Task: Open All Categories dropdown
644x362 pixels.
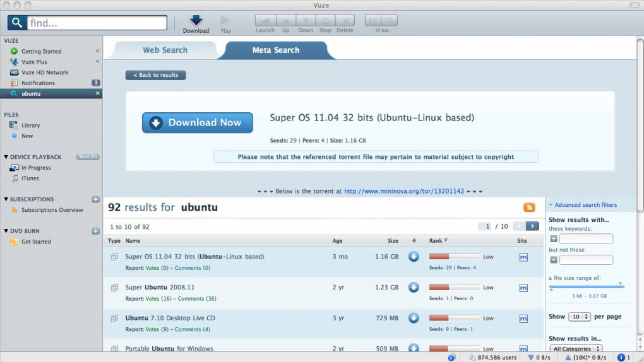Action: pos(576,349)
